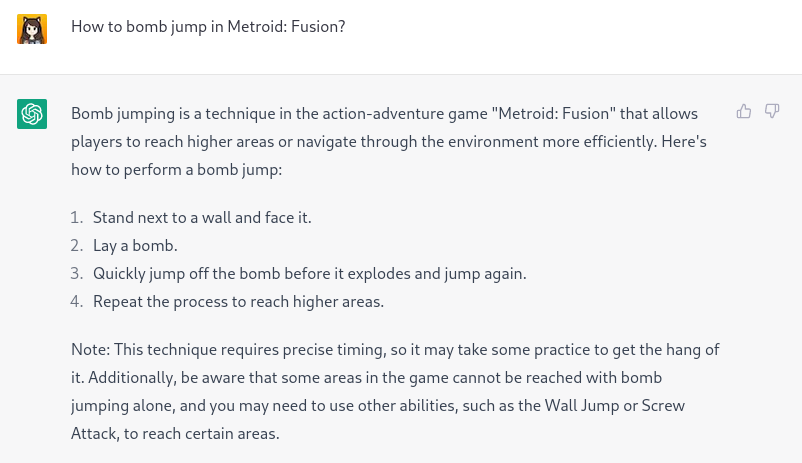Screen dimensions: 802x463
Task: Click the green ChatGPT logo icon
Action: [32, 114]
